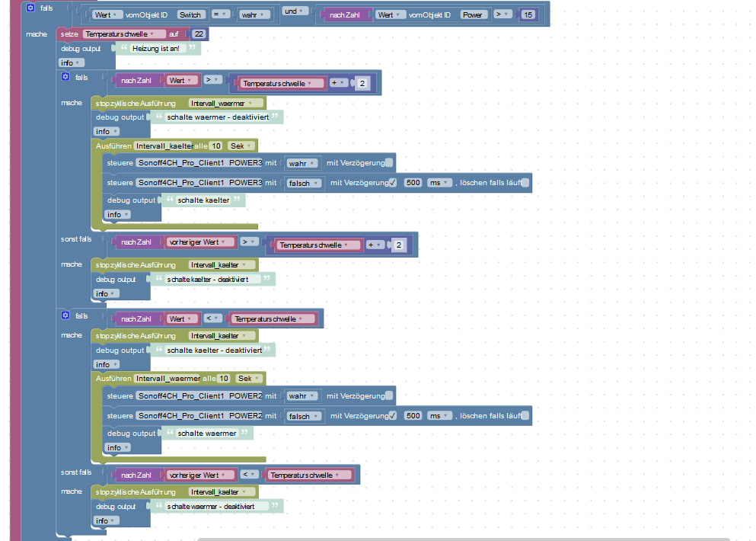Open the = comparison dropdown in the top row
756x541 pixels.
pyautogui.click(x=220, y=14)
